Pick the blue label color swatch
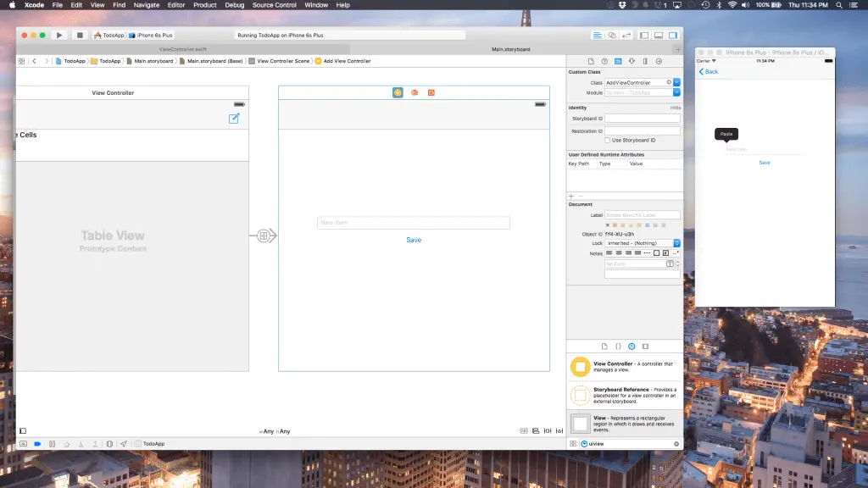Viewport: 868px width, 488px height. [647, 225]
